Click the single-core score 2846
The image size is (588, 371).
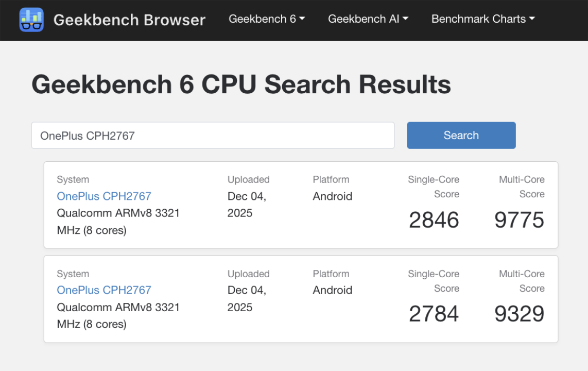coord(434,220)
